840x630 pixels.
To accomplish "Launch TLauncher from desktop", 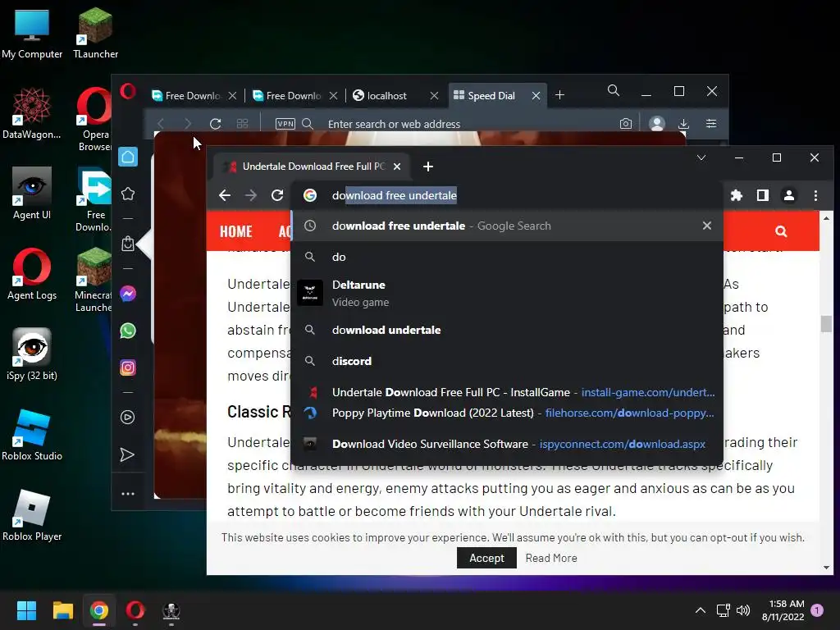I will [x=95, y=33].
